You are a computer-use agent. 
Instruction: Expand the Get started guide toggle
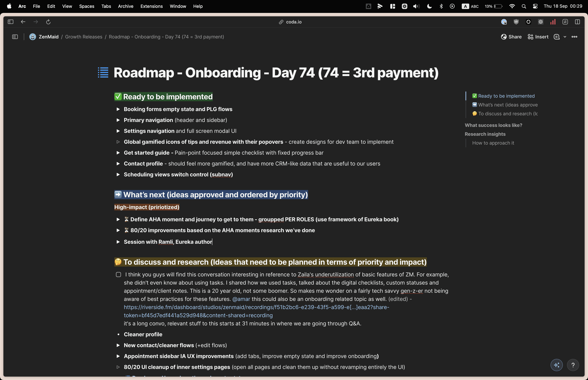click(118, 153)
